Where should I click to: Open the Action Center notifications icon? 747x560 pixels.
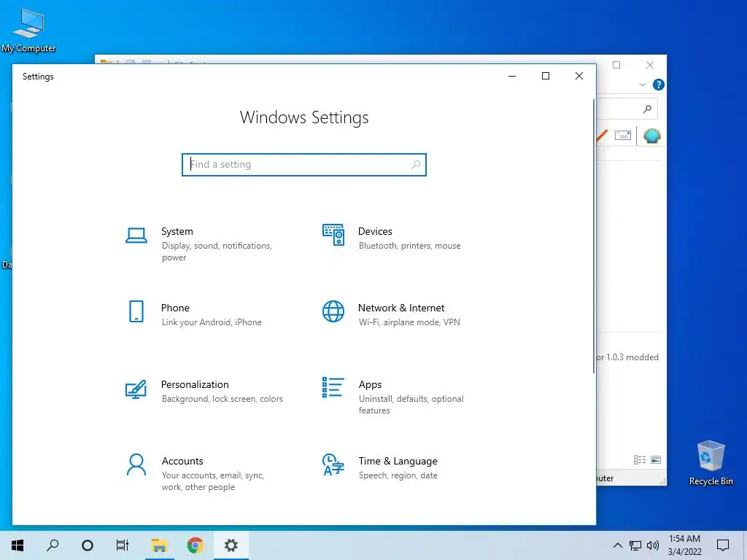pos(723,545)
